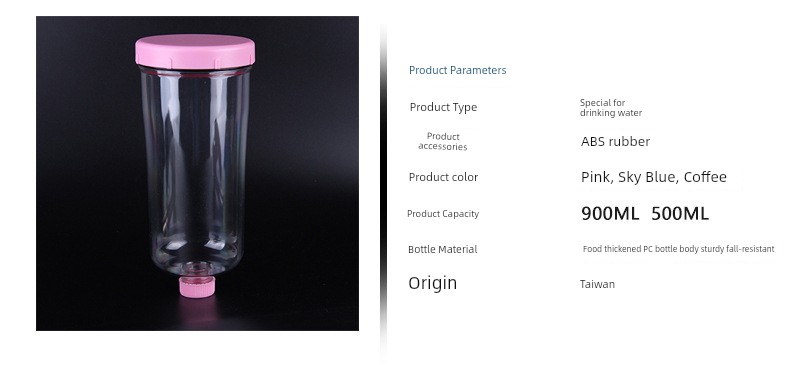Click the Product Type label
This screenshot has height=378, width=790.
click(x=443, y=107)
